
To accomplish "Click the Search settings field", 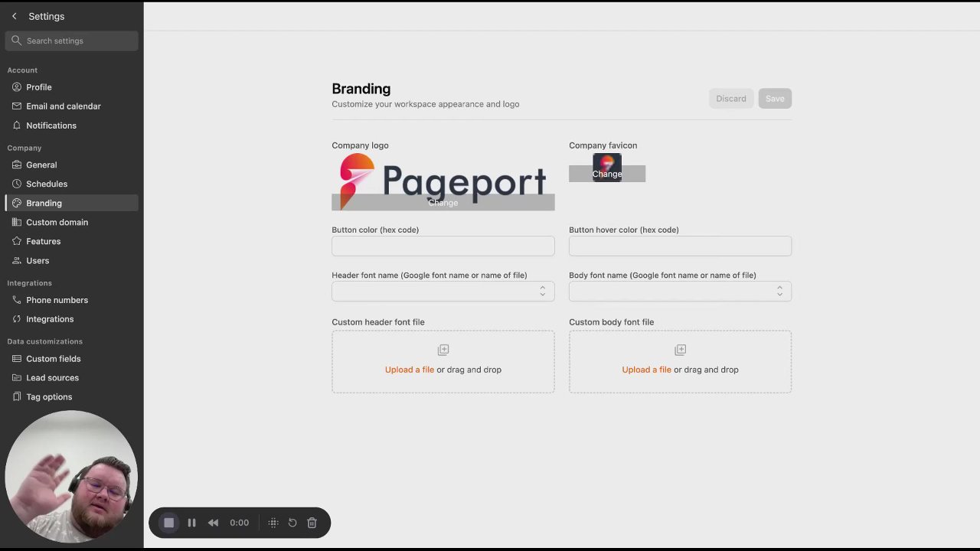I will 71,41.
